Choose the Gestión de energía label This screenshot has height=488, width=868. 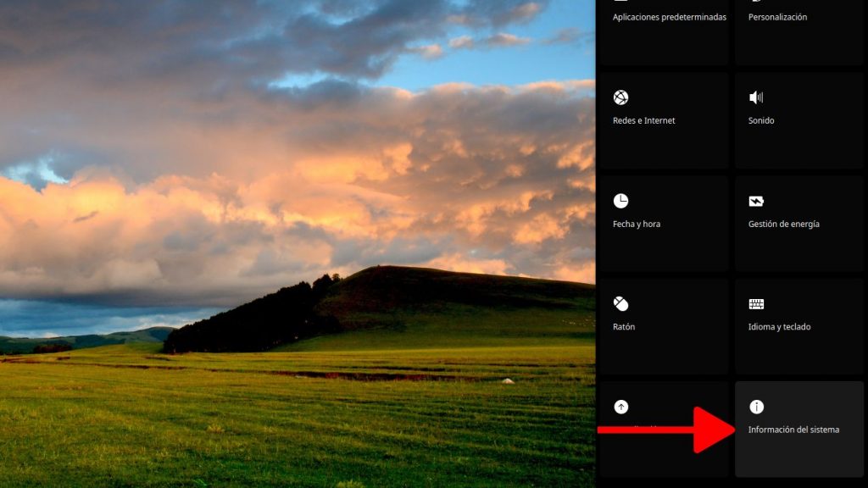point(783,224)
